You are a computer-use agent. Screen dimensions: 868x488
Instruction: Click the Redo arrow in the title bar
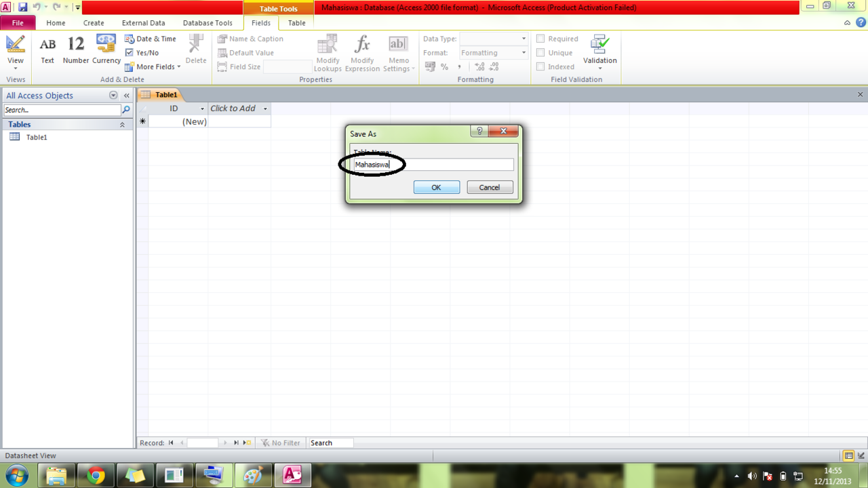(56, 7)
